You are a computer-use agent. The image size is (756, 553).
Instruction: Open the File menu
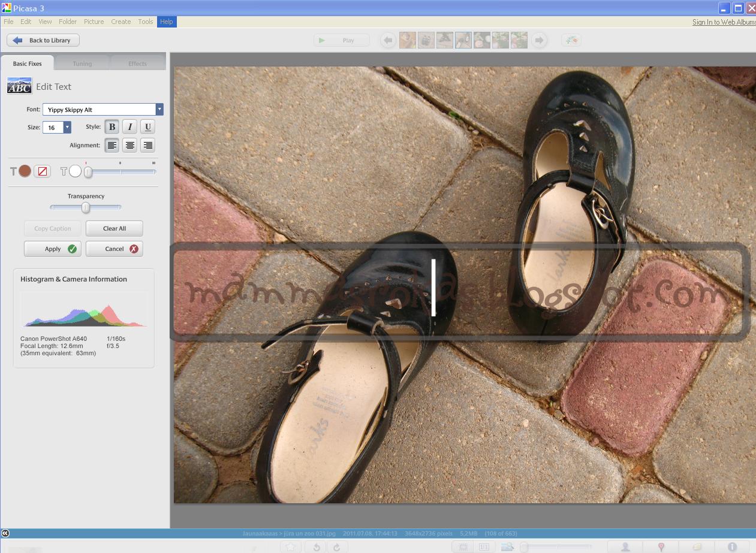(x=8, y=22)
